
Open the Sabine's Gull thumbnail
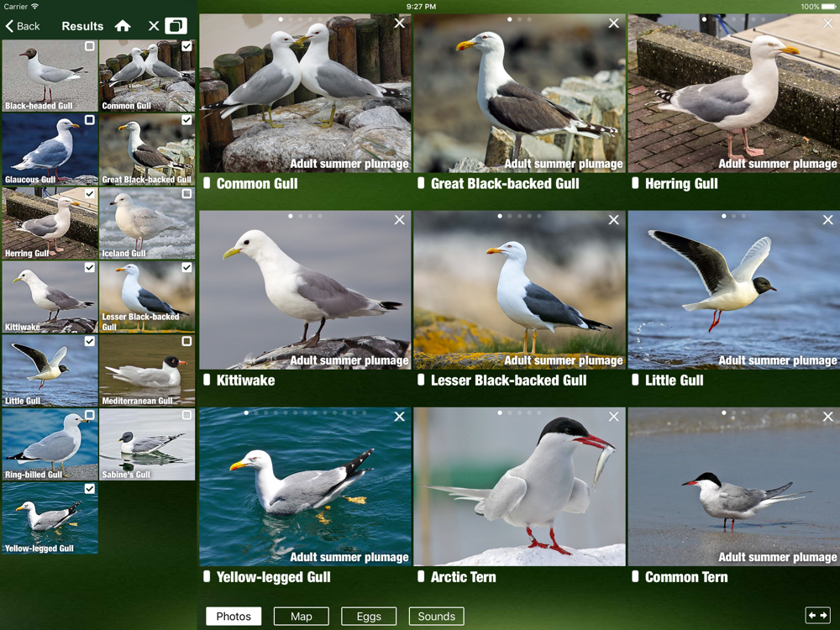[147, 444]
